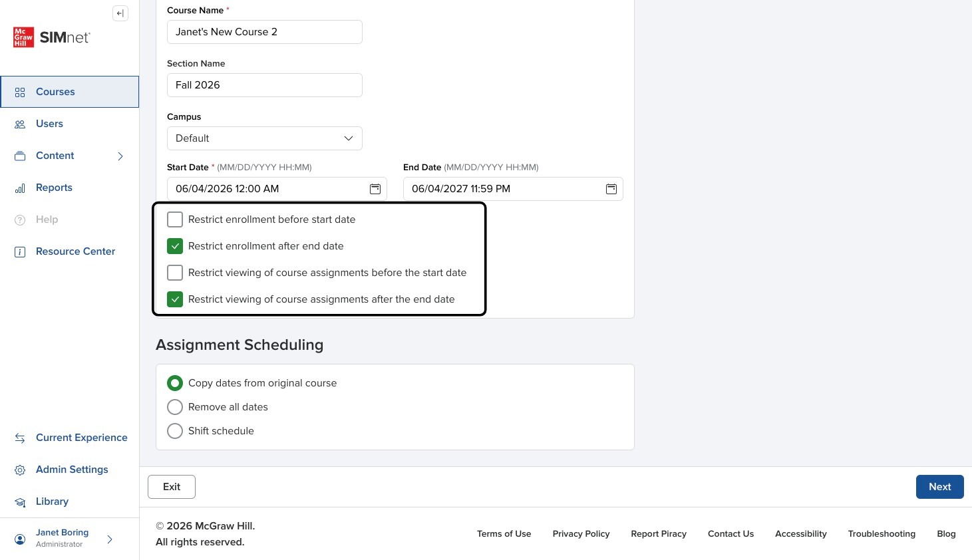Click the Section Name input field
The height and width of the screenshot is (560, 972).
pos(265,85)
